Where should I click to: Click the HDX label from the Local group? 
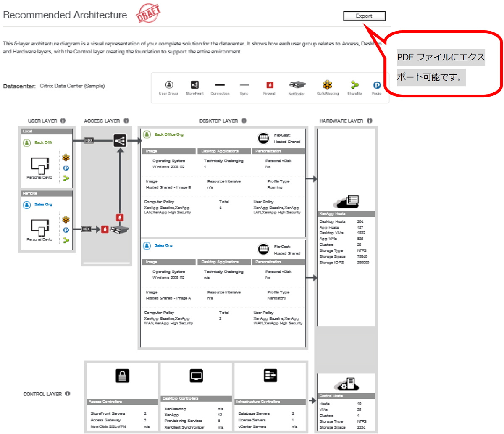point(89,140)
